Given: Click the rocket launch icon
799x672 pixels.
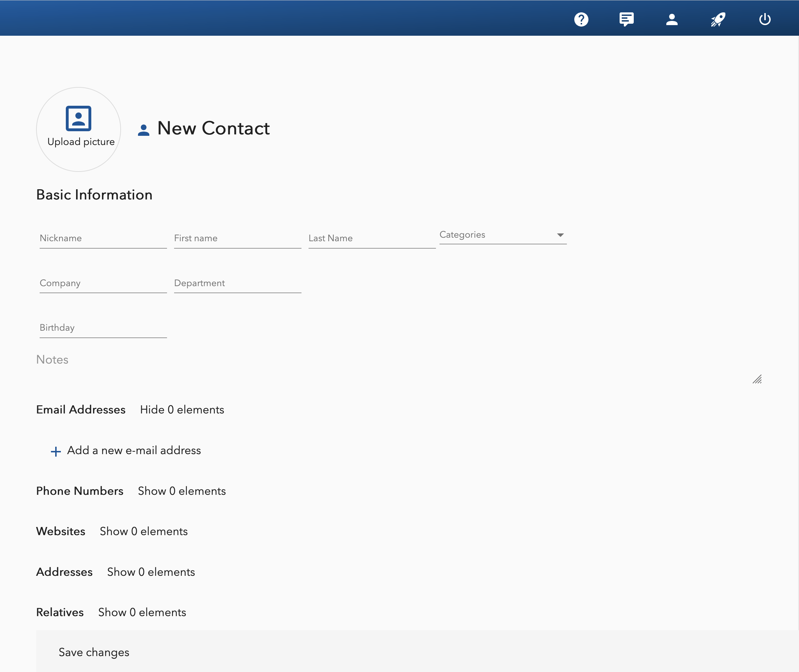Looking at the screenshot, I should (718, 19).
